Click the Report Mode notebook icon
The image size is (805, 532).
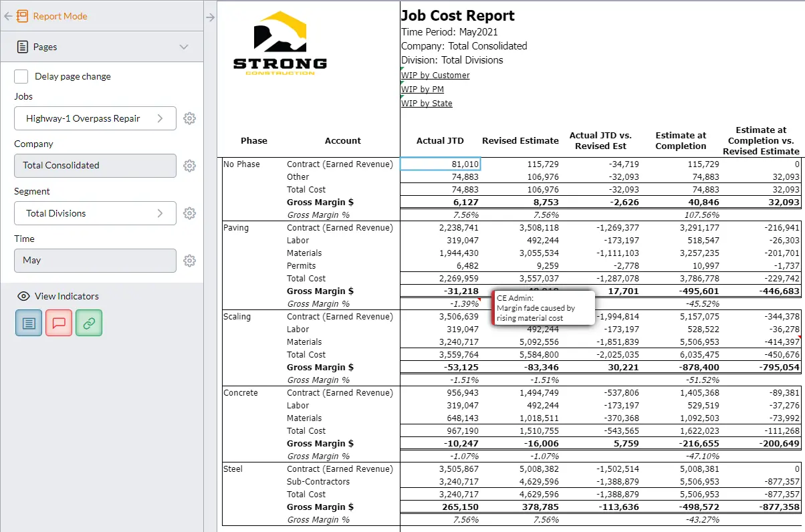click(22, 16)
